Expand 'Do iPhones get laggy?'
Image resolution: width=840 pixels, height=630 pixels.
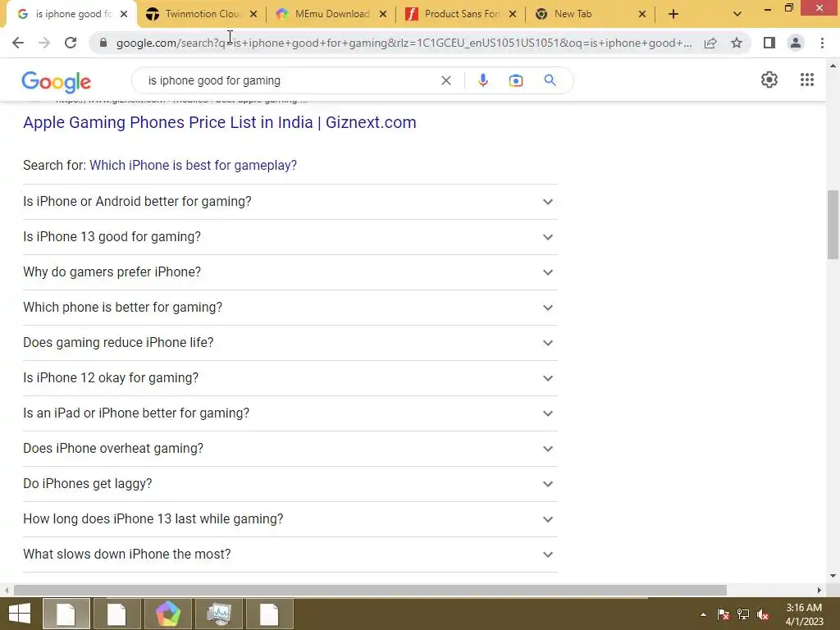[290, 484]
